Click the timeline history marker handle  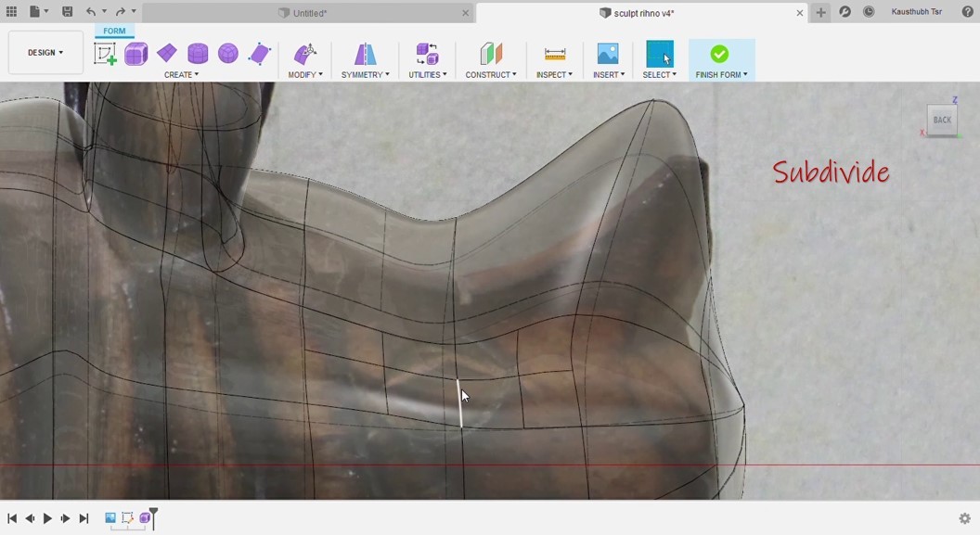pyautogui.click(x=153, y=516)
